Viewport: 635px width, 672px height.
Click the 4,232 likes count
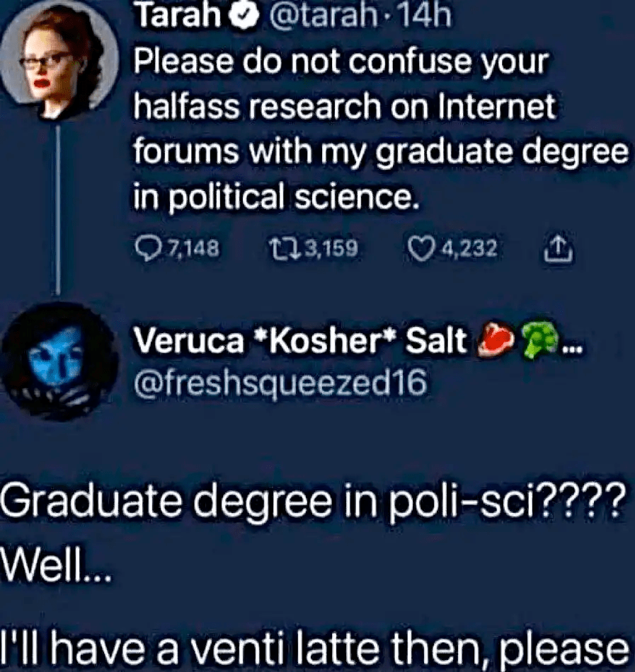click(x=470, y=249)
